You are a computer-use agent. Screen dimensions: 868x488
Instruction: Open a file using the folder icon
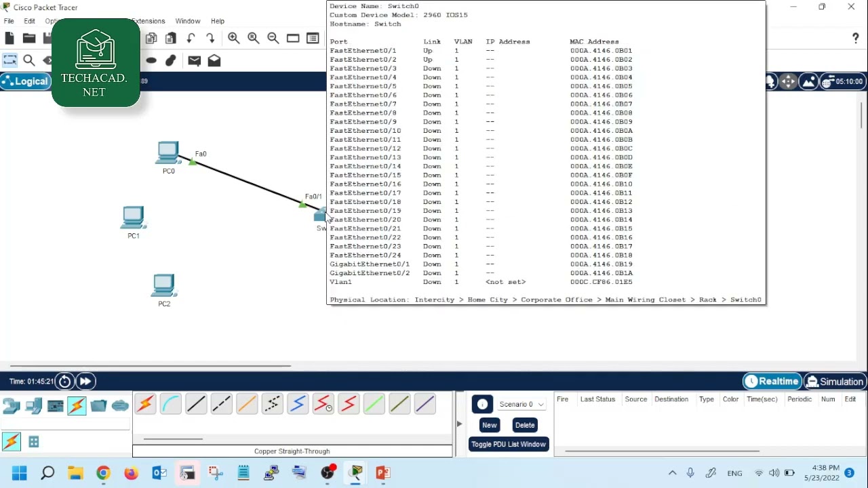(x=29, y=39)
